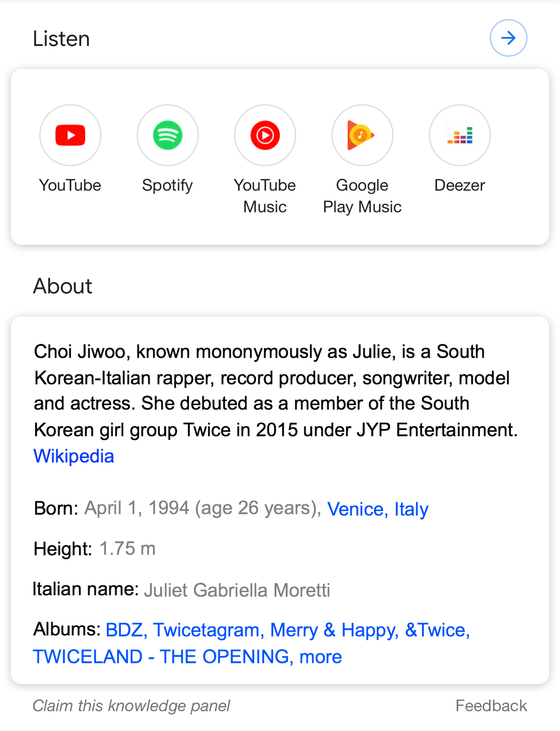Open the Spotify icon
The image size is (560, 731).
[x=168, y=135]
